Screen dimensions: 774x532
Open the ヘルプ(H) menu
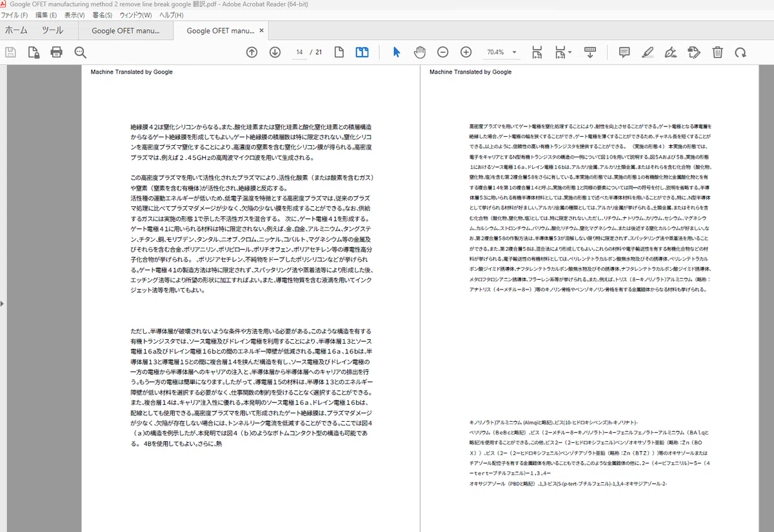(x=172, y=15)
